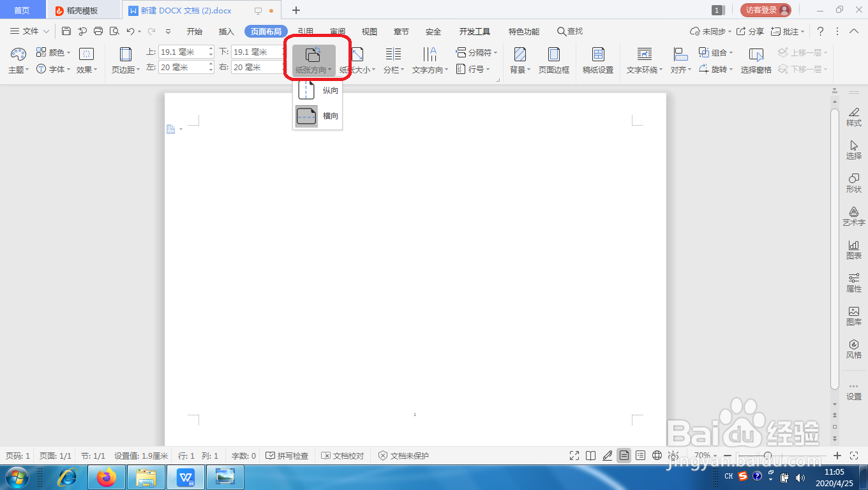Open the 文件 (File) menu

pyautogui.click(x=29, y=31)
